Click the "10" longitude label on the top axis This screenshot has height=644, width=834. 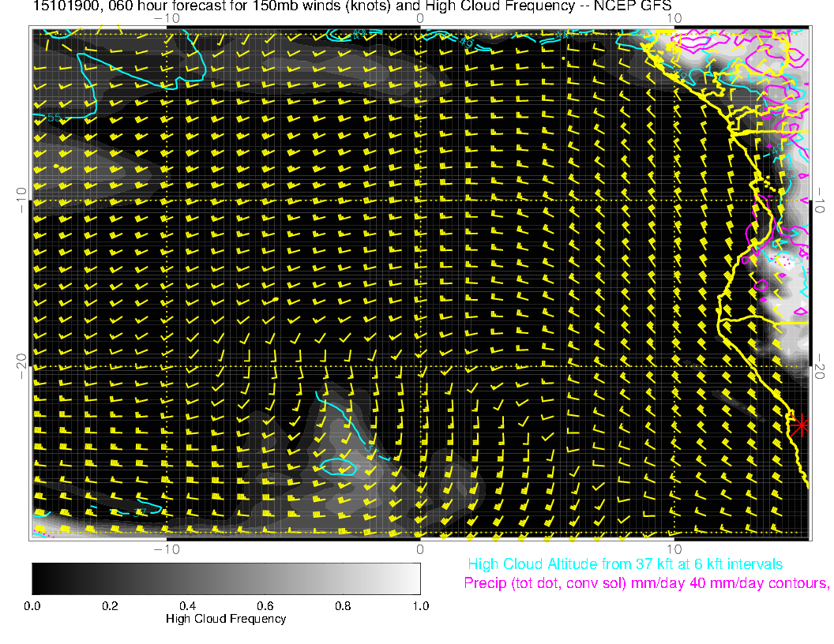tap(674, 19)
